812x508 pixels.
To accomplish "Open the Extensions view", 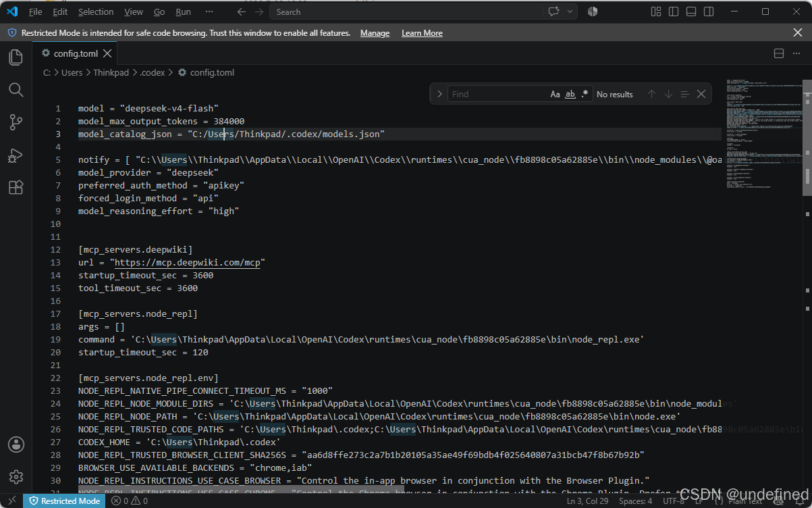I will [16, 188].
